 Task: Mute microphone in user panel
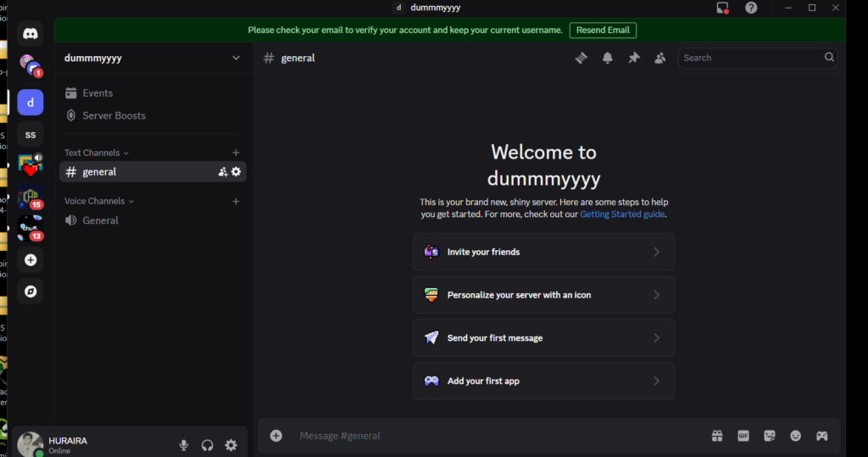184,445
